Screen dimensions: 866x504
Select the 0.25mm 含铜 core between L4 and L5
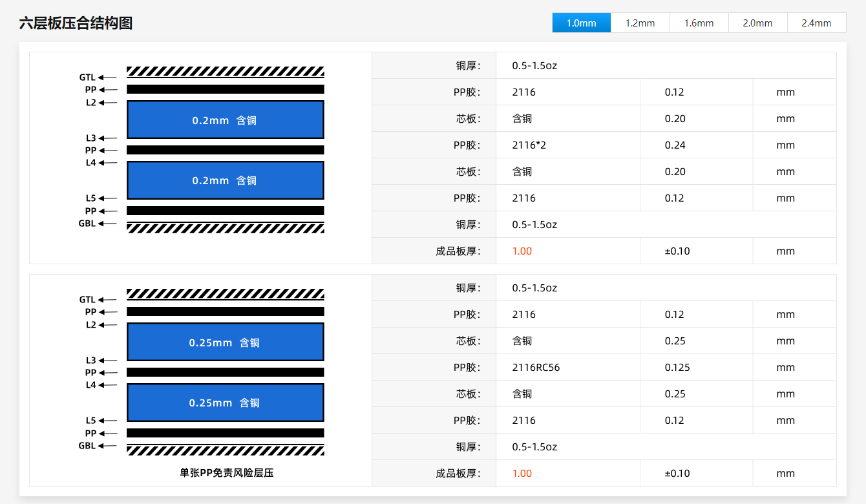tap(225, 403)
